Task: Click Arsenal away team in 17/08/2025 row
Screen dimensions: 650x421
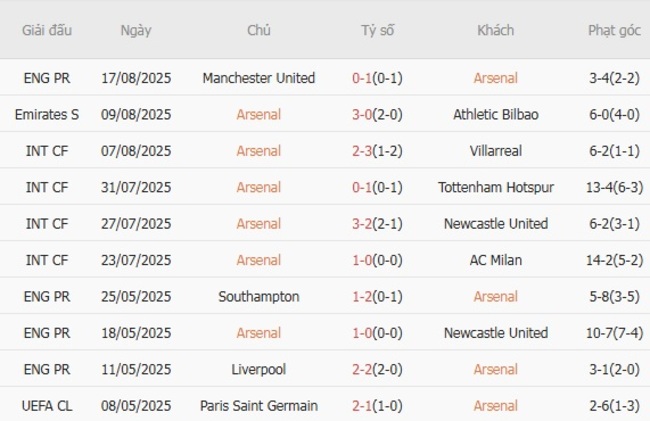Action: pos(495,78)
